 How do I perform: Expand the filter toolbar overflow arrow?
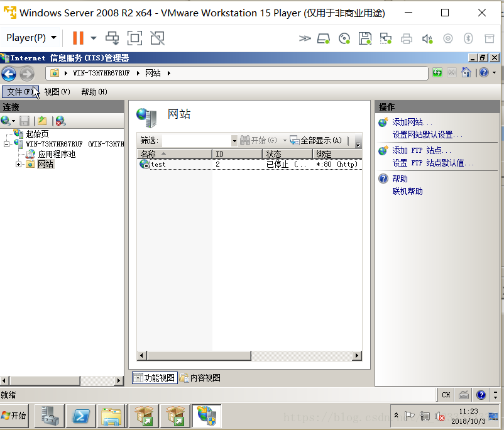point(358,144)
